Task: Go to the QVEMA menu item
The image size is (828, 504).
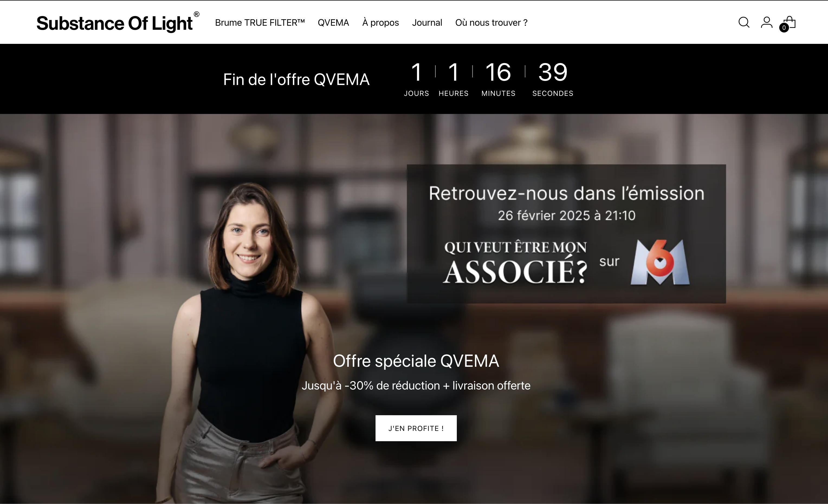Action: pyautogui.click(x=333, y=22)
